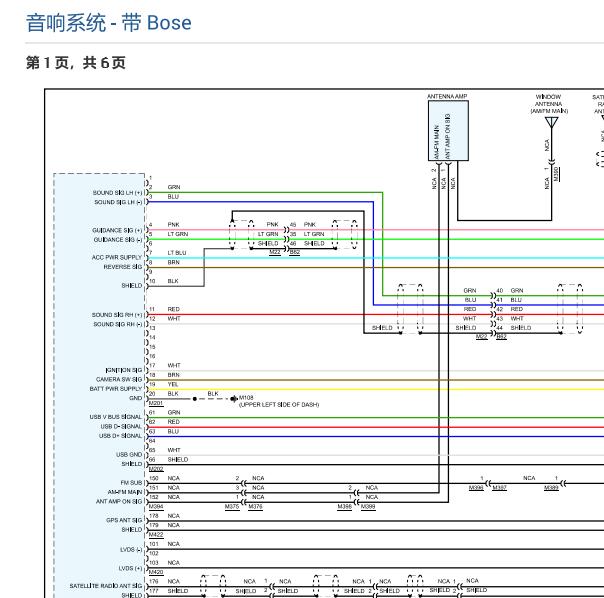This screenshot has height=598, width=604.
Task: Select connector reference 'M202'
Action: point(156,469)
